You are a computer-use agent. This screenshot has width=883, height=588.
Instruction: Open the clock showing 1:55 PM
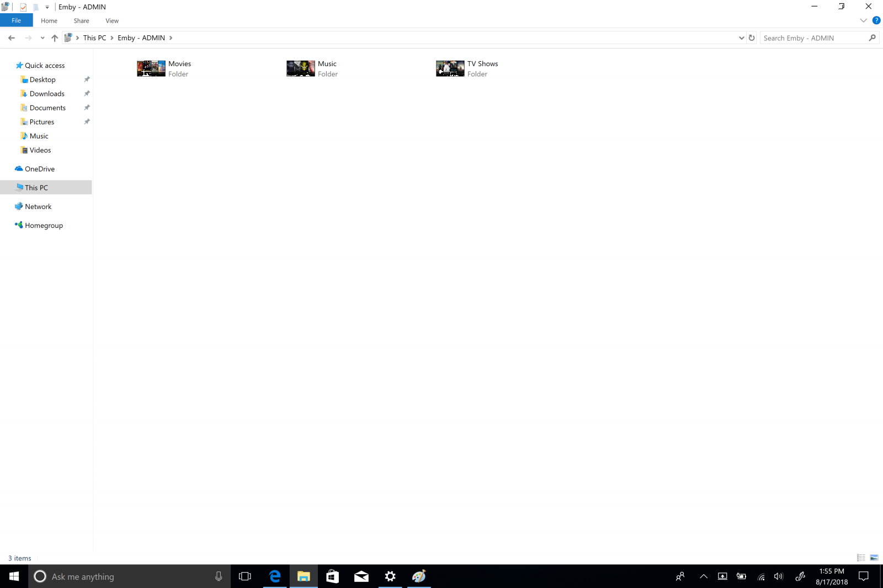pos(832,576)
